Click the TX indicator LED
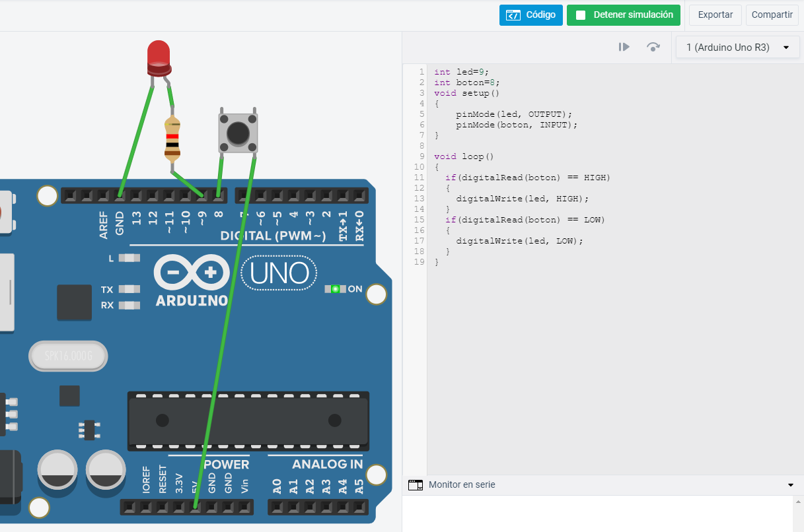This screenshot has width=804, height=532. [x=129, y=289]
